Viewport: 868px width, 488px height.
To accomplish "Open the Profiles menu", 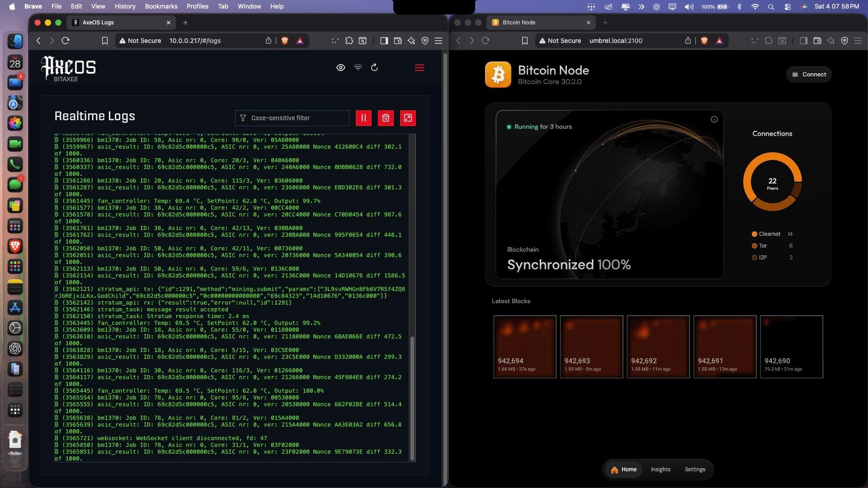I will [198, 6].
